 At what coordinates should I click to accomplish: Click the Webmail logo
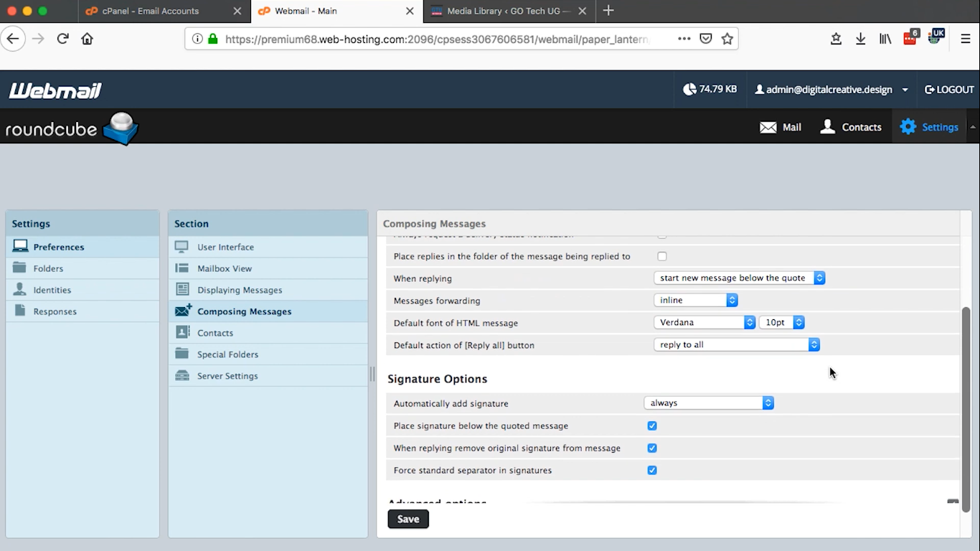click(55, 90)
